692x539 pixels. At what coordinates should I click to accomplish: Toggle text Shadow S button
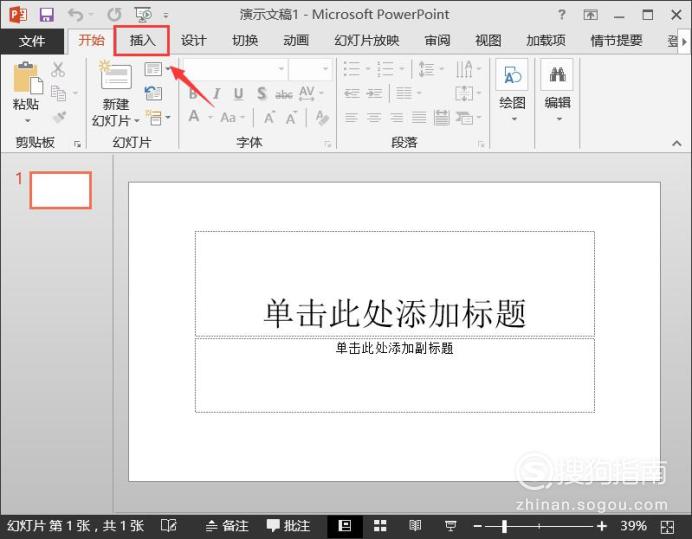[261, 93]
